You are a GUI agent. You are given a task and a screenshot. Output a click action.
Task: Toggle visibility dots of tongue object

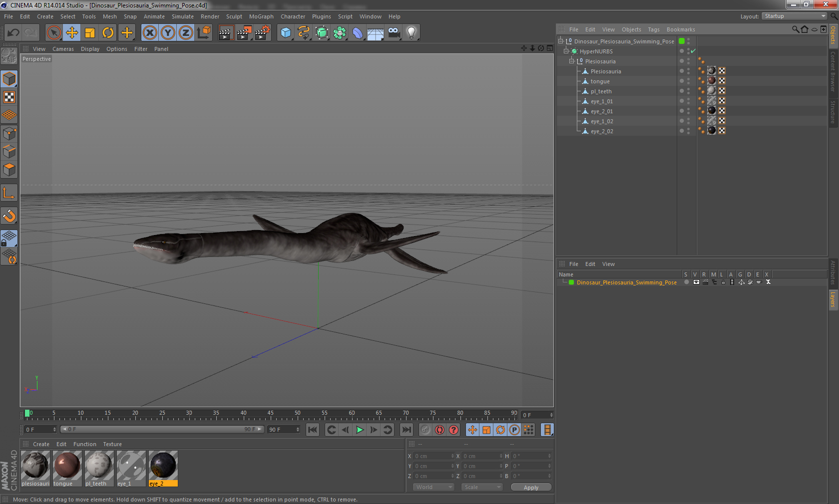[x=688, y=81]
